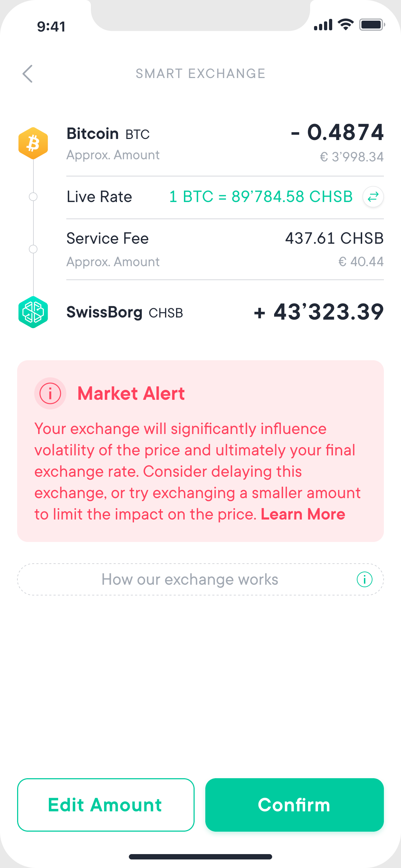Tap Edit Amount button
Screen dimensions: 401x868
pos(106,805)
